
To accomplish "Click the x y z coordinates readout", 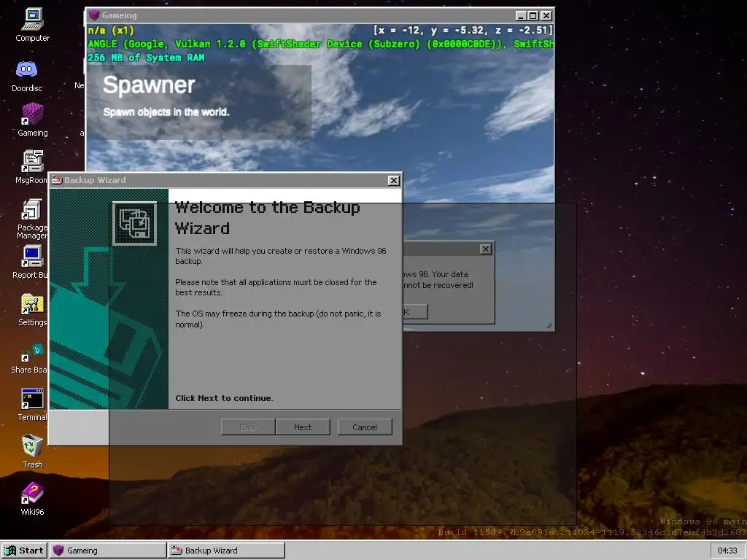I will pyautogui.click(x=462, y=31).
